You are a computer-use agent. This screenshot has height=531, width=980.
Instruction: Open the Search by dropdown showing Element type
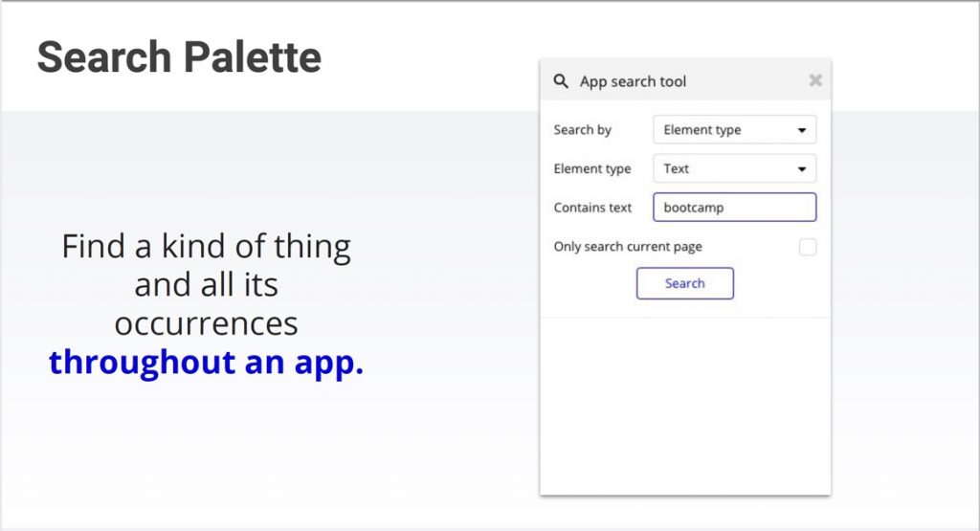pos(734,130)
